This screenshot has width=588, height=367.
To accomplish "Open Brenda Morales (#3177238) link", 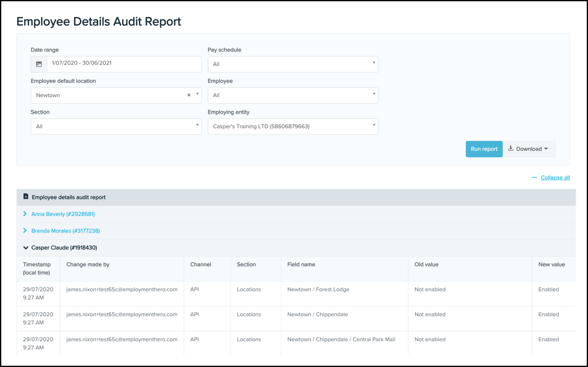I will (x=66, y=231).
